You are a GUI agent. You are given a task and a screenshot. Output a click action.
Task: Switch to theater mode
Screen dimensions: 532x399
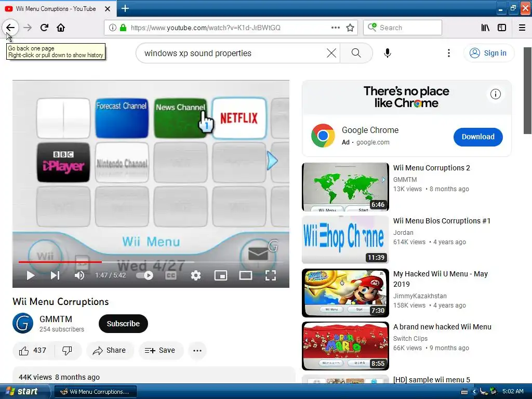(x=246, y=275)
